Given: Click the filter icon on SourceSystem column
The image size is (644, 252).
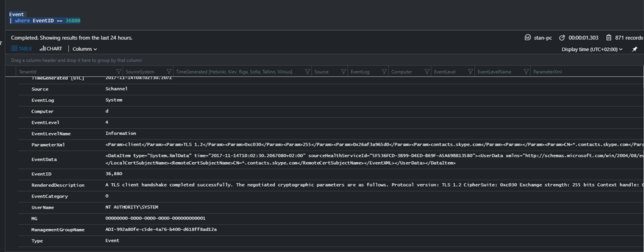Looking at the screenshot, I should pos(169,72).
